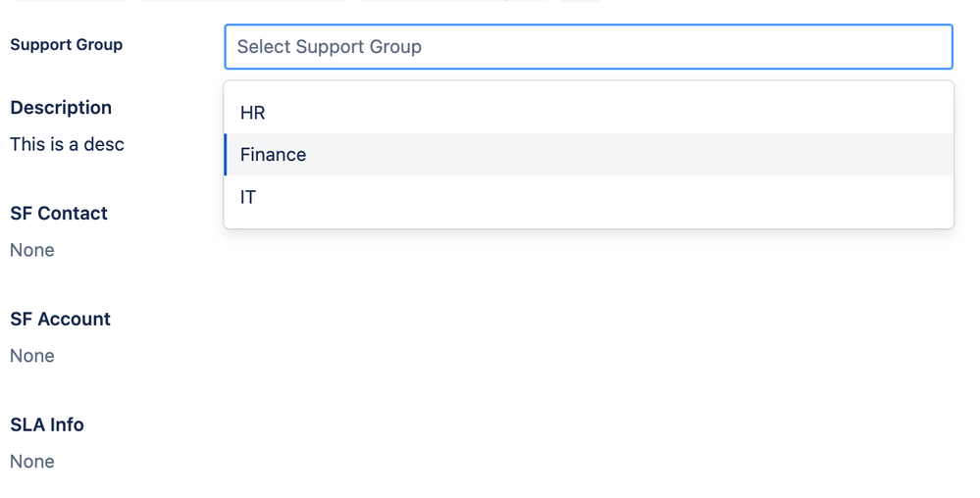Screen dimensions: 980x498
Task: Click the 'Select Support Group' placeholder text
Action: (x=330, y=47)
